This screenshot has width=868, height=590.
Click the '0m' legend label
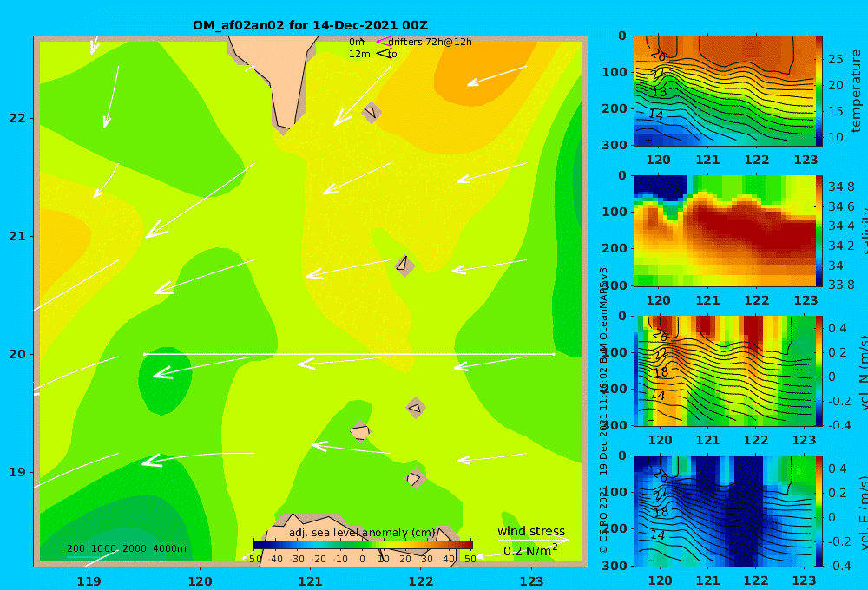click(357, 42)
